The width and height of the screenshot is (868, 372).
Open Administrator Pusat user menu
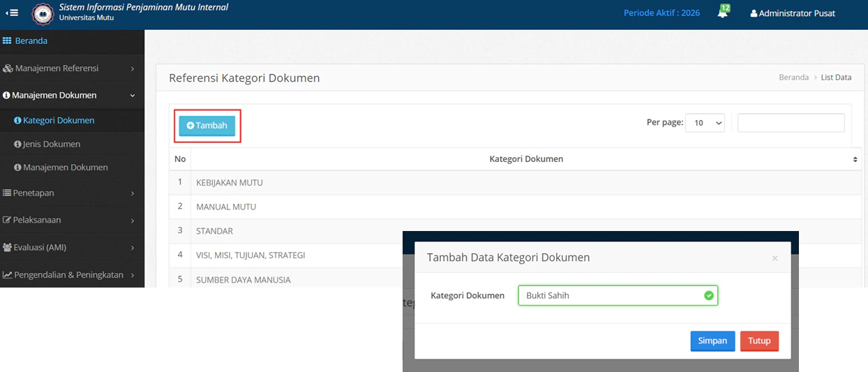click(x=793, y=13)
